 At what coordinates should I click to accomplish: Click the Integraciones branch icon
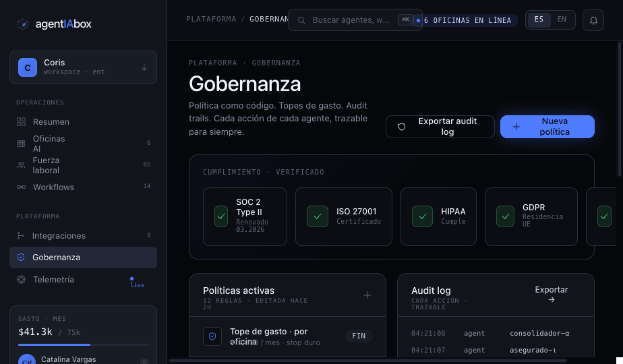pos(21,236)
